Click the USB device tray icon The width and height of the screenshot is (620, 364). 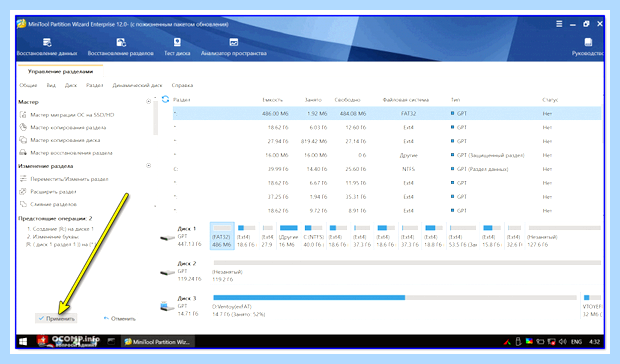[518, 341]
